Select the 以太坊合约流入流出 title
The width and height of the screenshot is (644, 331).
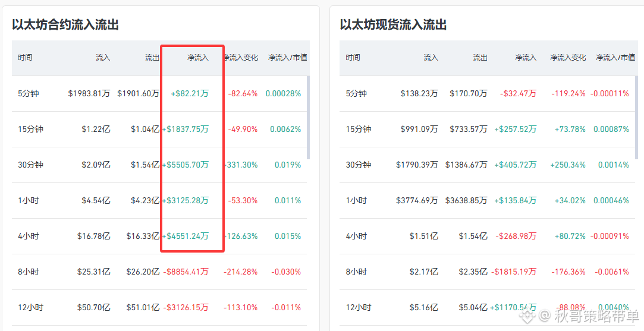click(65, 24)
